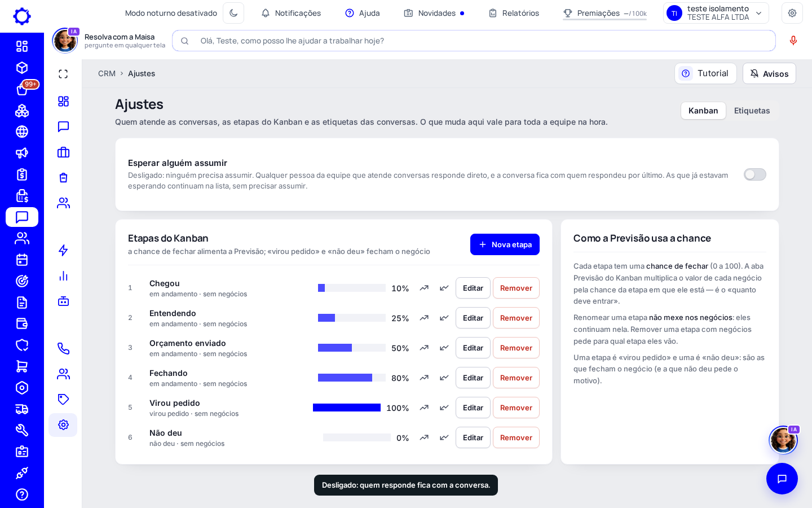Viewport: 812px width, 508px height.
Task: Click the trend-up icon in Chegou row
Action: 424,288
